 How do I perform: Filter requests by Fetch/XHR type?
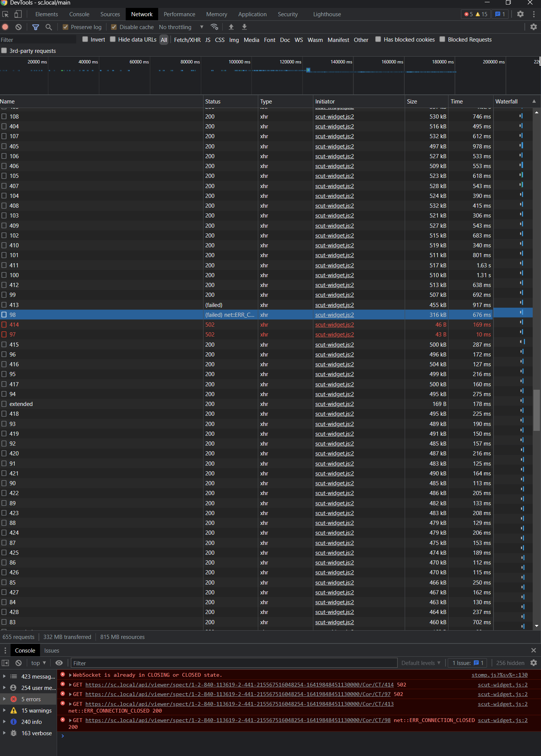[x=187, y=40]
